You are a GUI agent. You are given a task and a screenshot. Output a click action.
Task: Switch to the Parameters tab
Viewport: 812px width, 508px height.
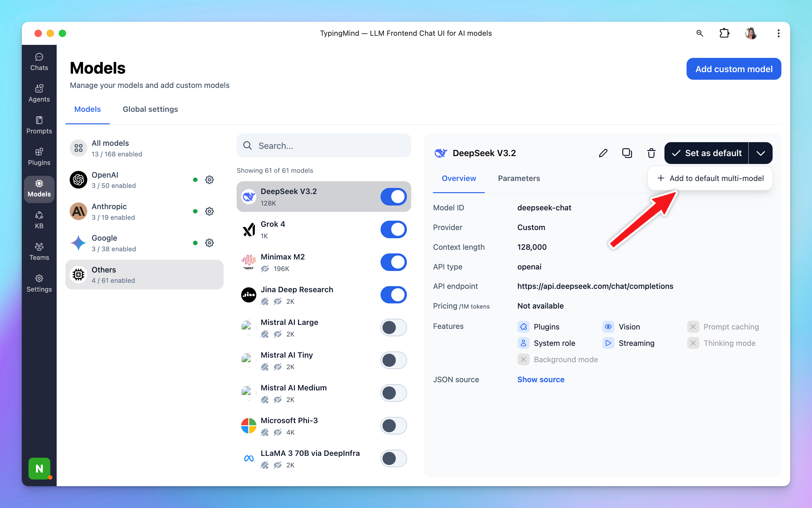(519, 179)
